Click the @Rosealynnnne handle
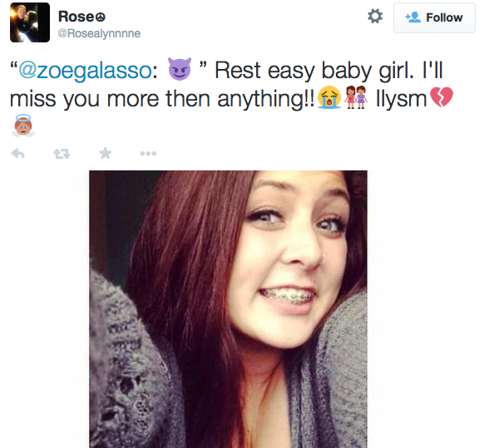 tap(99, 33)
